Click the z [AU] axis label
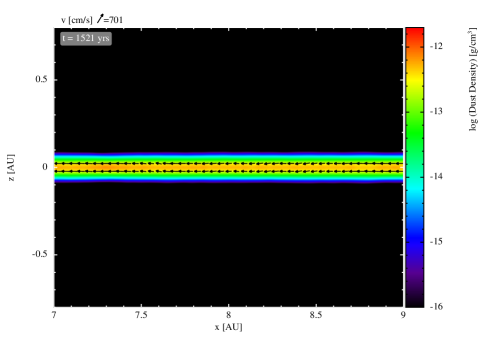The image size is (480, 360). coord(11,167)
